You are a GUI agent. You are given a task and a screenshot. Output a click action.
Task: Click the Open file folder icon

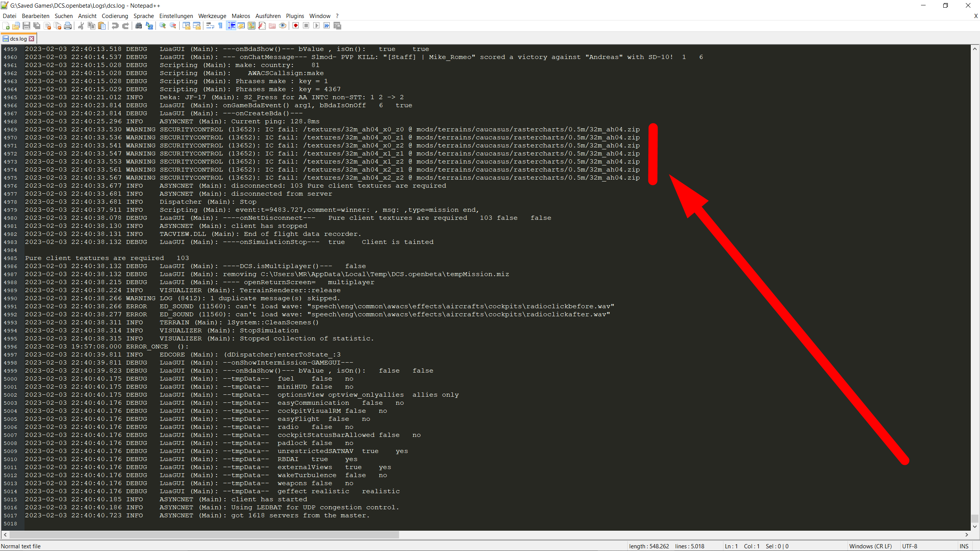[16, 26]
